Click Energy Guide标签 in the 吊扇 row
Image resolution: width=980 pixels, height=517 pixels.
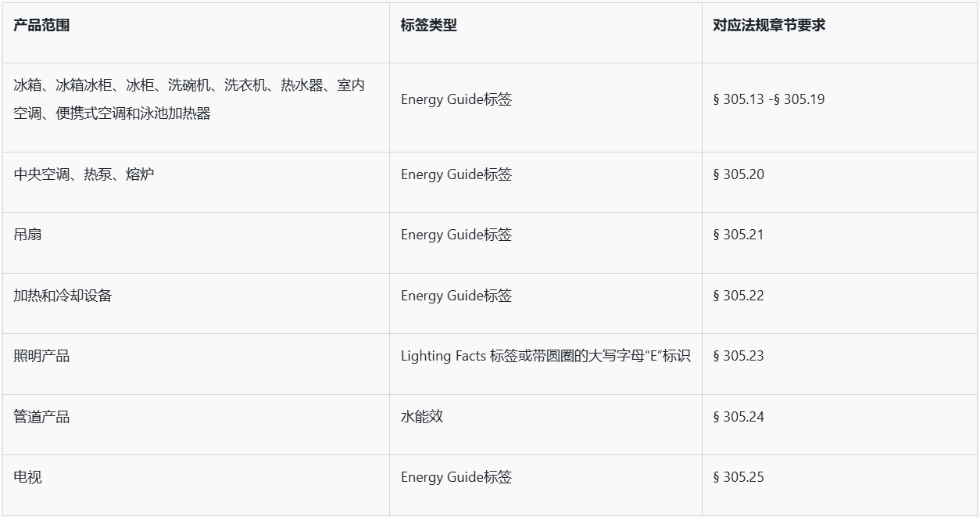[x=456, y=235]
